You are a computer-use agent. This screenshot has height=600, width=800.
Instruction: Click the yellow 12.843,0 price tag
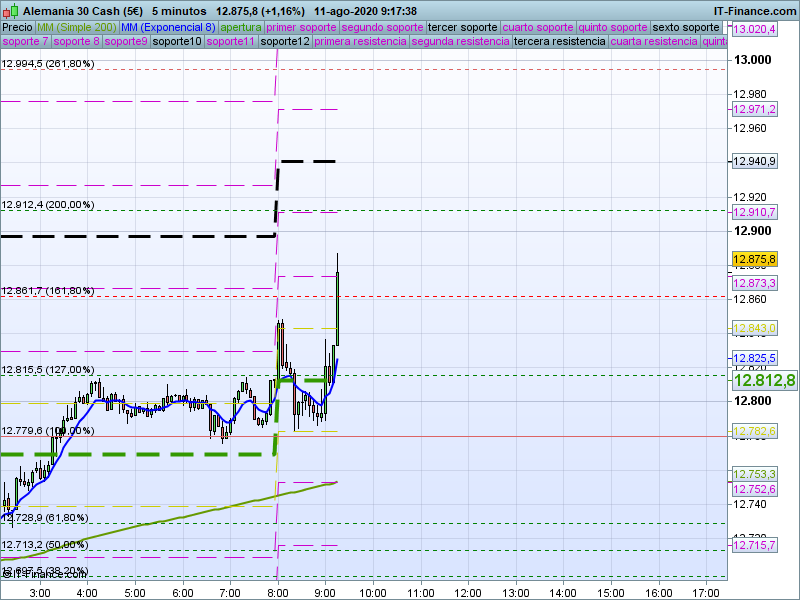click(755, 328)
